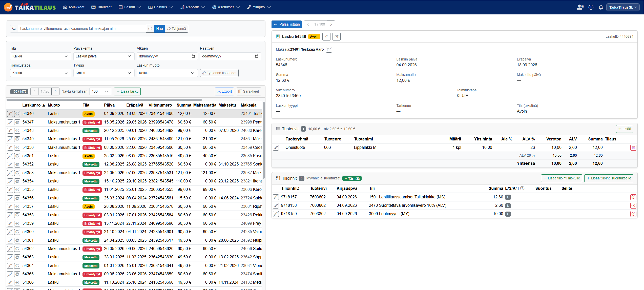
Task: Edit the Lippalakki M product row
Action: point(276,148)
